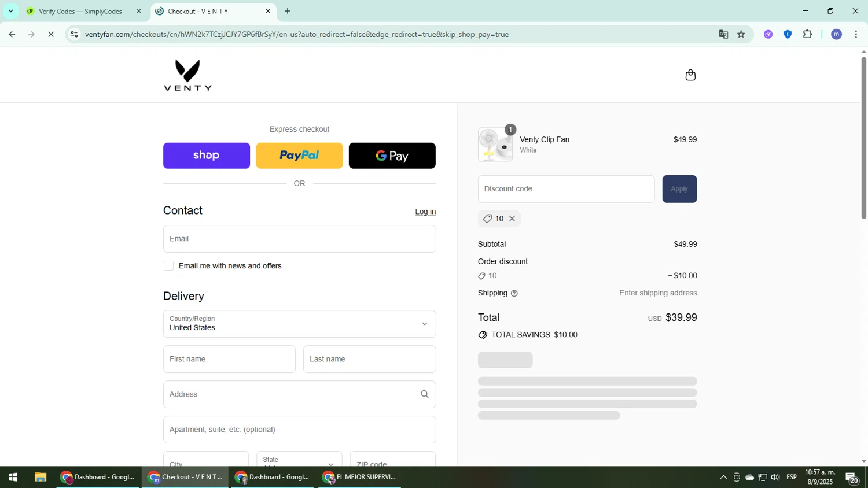Click the First name field
Viewport: 868px width, 488px height.
click(x=229, y=359)
